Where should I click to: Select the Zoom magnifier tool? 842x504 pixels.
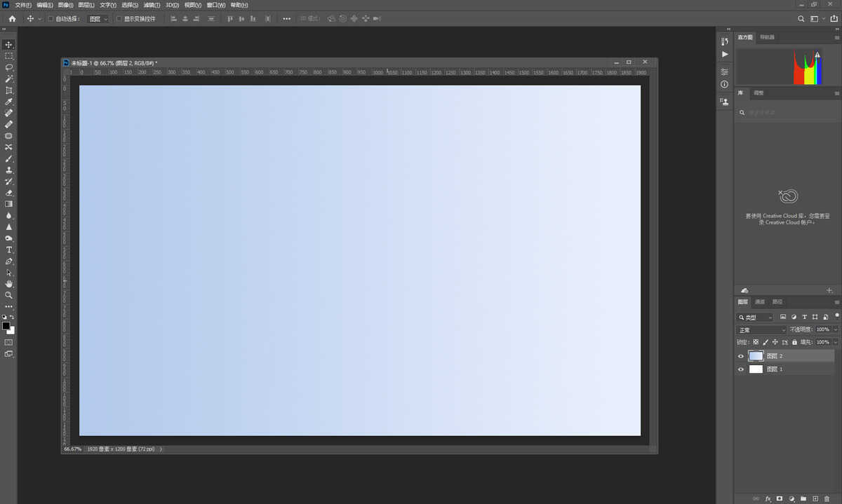tap(9, 295)
